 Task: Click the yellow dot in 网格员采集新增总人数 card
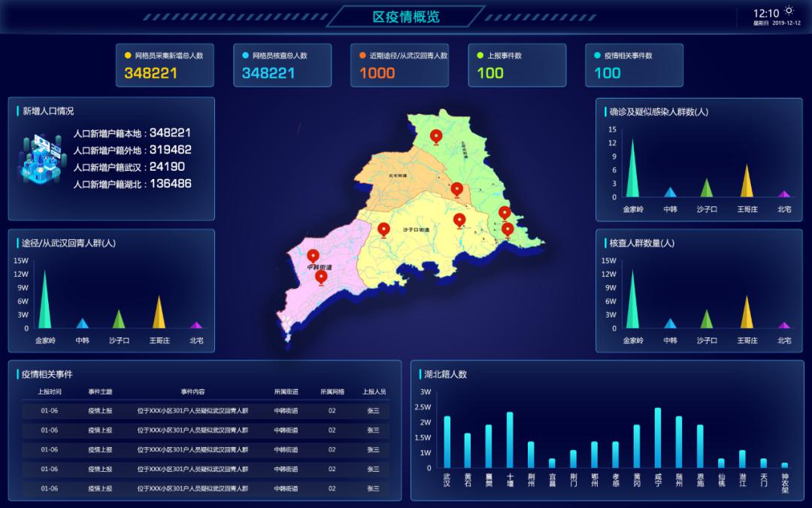[128, 55]
